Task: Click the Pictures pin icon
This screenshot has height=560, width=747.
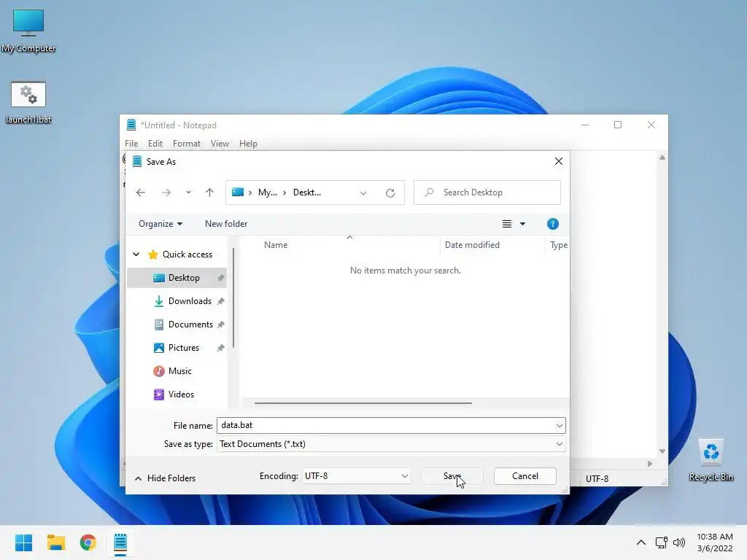Action: click(220, 348)
